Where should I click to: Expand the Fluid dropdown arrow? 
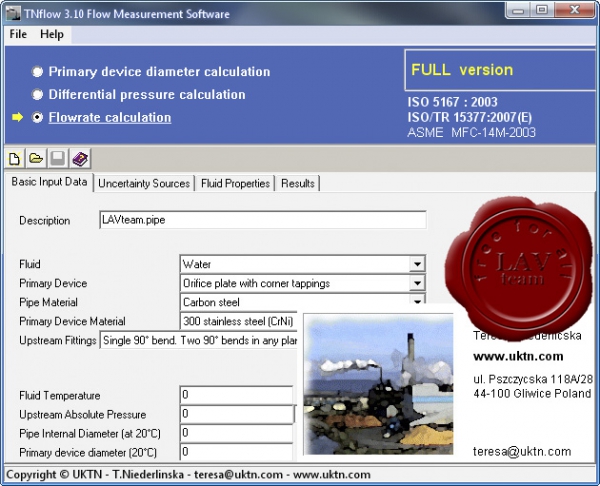pyautogui.click(x=417, y=264)
